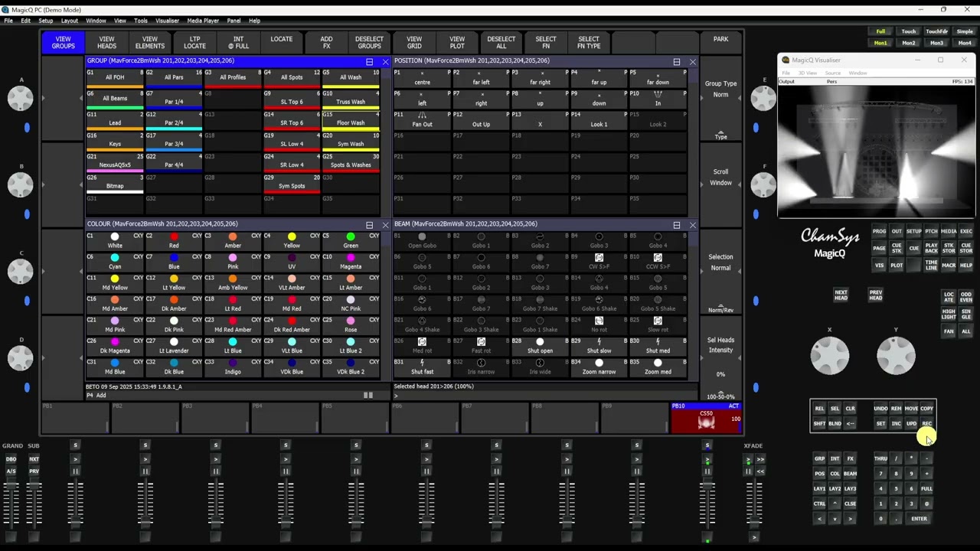This screenshot has width=980, height=551.
Task: Click the Y encoder wheel
Action: pyautogui.click(x=896, y=356)
